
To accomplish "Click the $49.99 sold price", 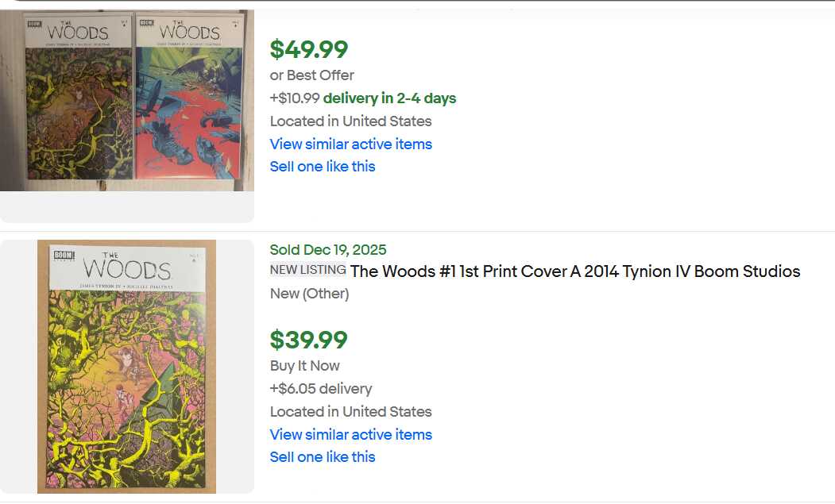I will (309, 49).
